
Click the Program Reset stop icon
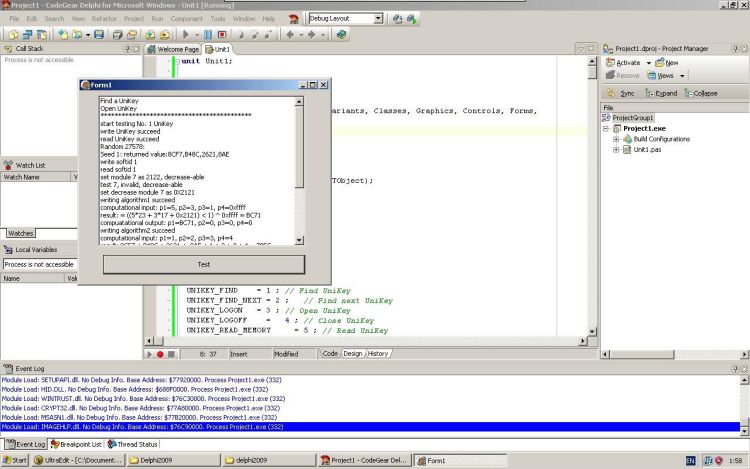tap(222, 34)
